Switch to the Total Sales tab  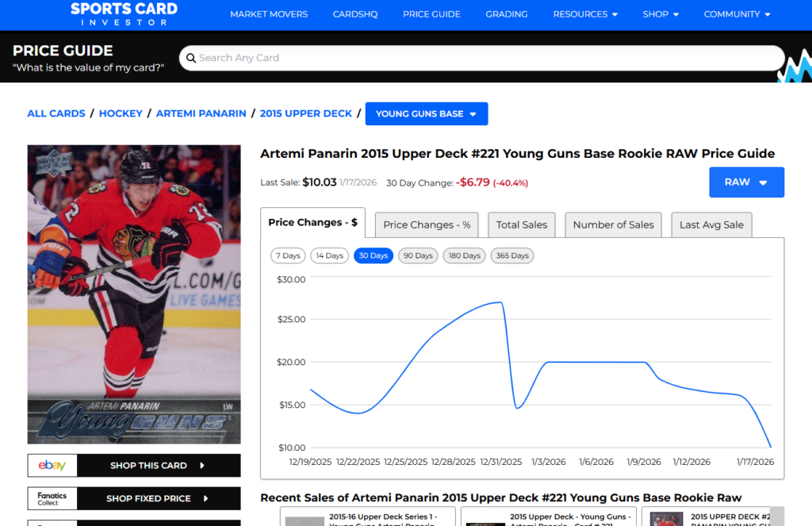point(521,225)
